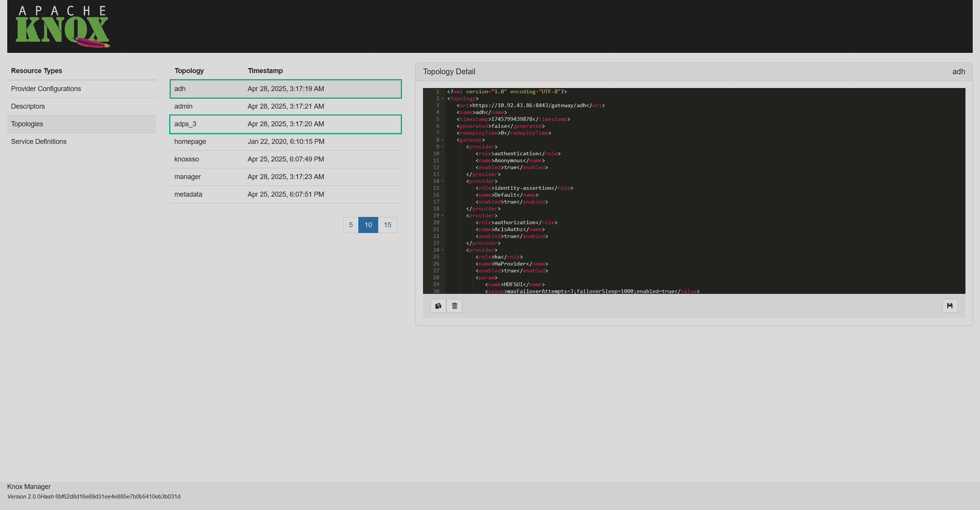Image resolution: width=980 pixels, height=510 pixels.
Task: Open Descriptors resource type
Action: point(82,106)
